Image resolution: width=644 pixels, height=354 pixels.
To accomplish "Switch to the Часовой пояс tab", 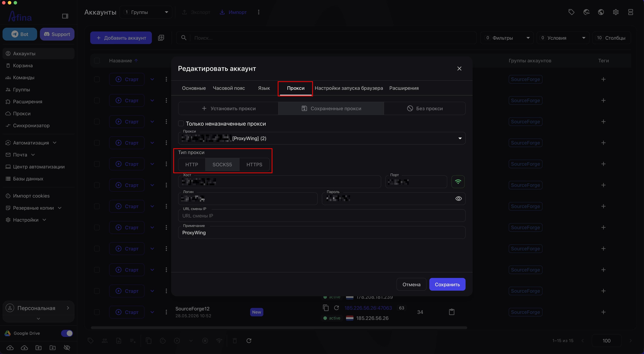I will tap(229, 88).
